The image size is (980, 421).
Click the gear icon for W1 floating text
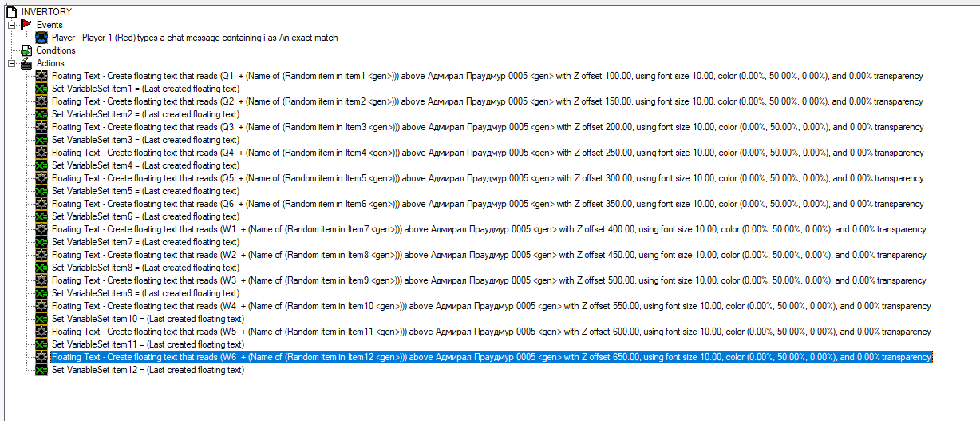41,229
